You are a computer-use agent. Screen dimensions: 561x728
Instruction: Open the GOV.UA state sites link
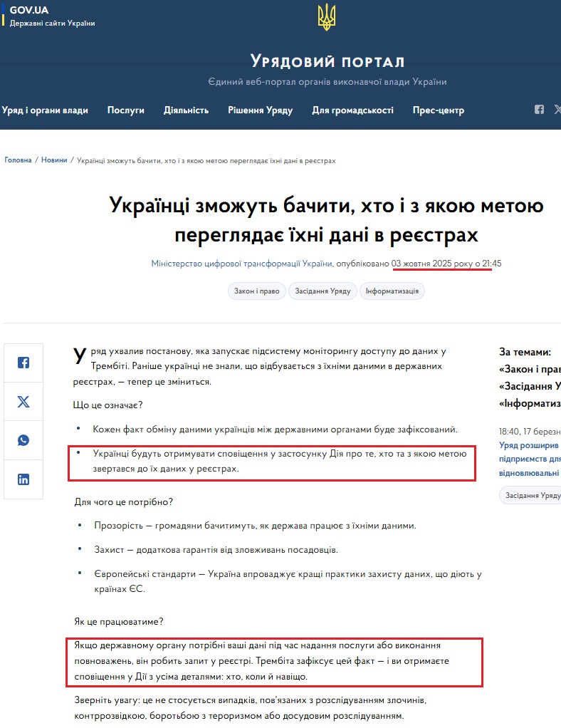51,16
